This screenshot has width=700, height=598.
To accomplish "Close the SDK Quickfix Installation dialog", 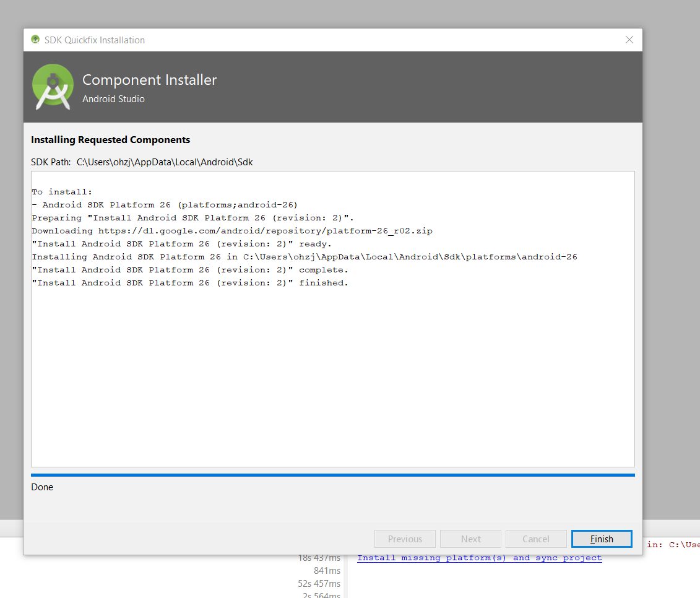I will (x=629, y=40).
